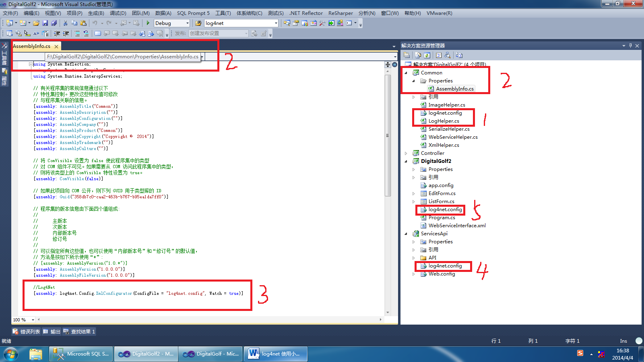Click the Open File folder icon

click(x=36, y=23)
